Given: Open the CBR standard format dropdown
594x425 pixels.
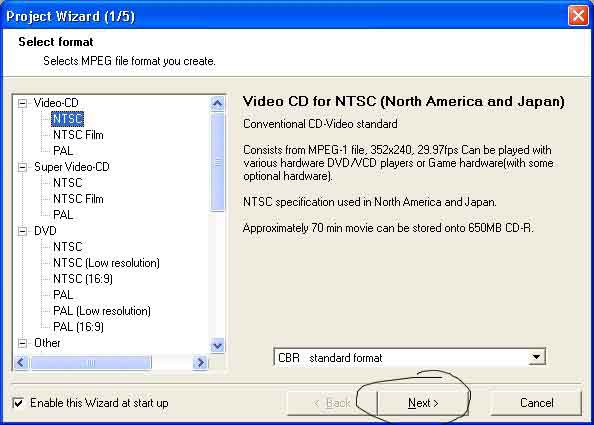Looking at the screenshot, I should [x=536, y=357].
